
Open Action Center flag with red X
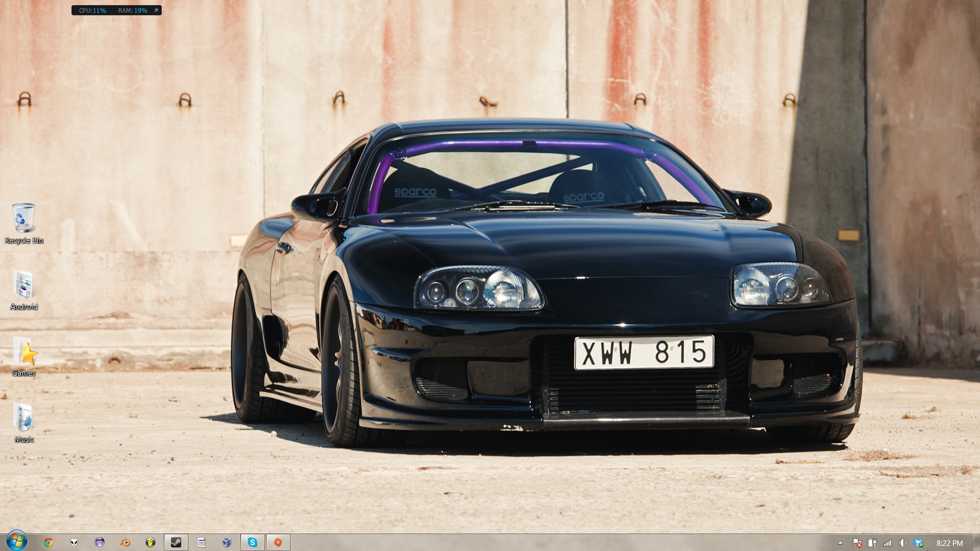coord(857,543)
